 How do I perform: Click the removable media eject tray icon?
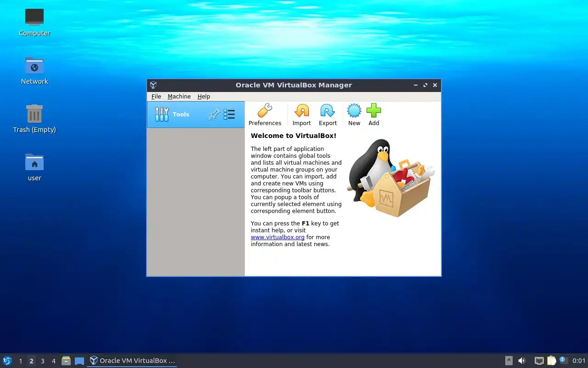coord(509,361)
